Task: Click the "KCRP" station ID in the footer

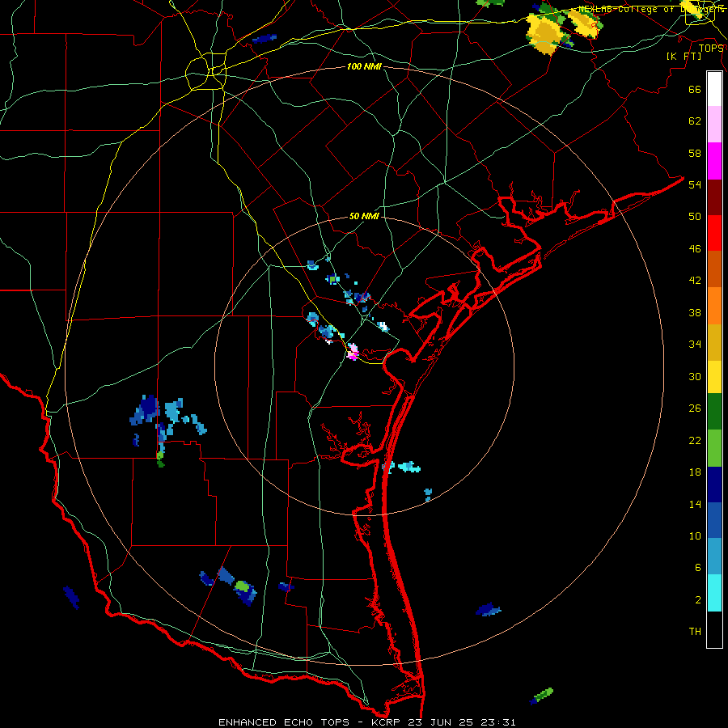Action: point(385,722)
